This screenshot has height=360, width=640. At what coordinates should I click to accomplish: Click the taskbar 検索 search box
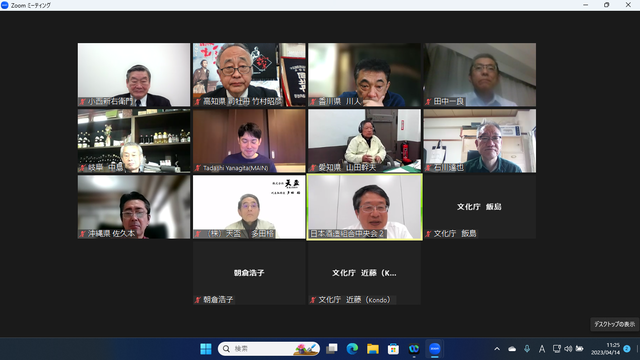coord(269,349)
